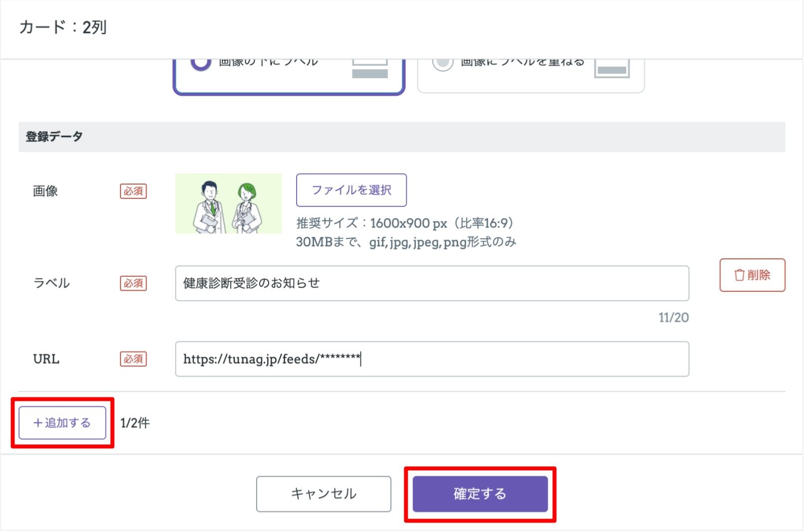Click the recommended size hint 推奨サイズ text
The image size is (805, 532).
click(x=405, y=223)
